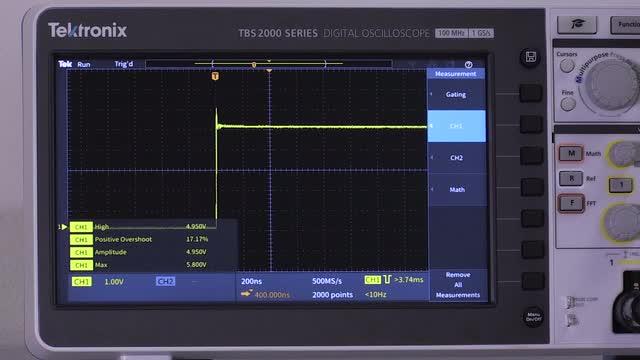Image resolution: width=640 pixels, height=360 pixels.
Task: Click Remove All Measurements
Action: point(458,285)
